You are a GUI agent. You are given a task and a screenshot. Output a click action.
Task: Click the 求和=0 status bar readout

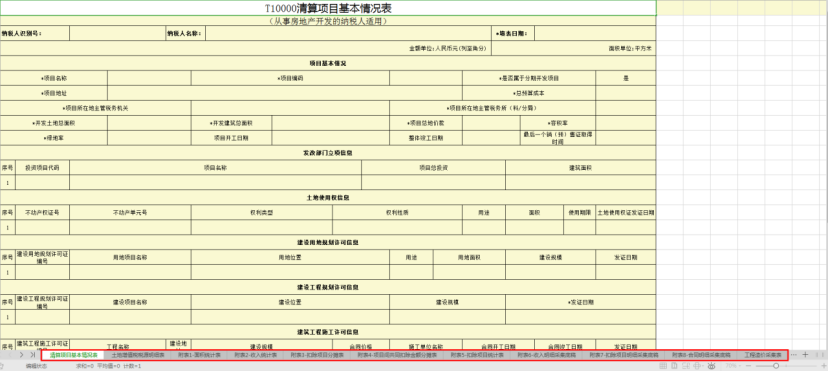click(x=85, y=366)
